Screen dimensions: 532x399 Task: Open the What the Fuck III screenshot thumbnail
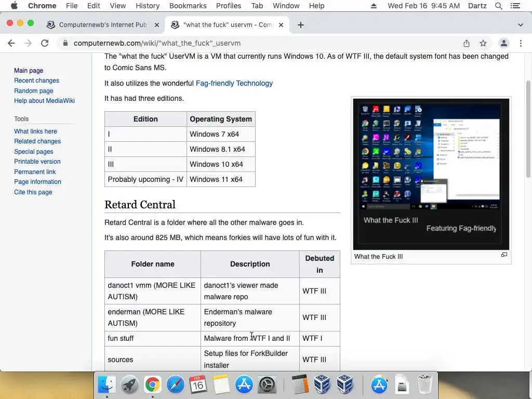pyautogui.click(x=431, y=174)
